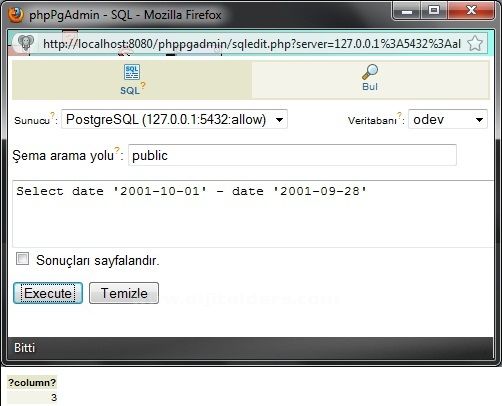Click the Şema arama yolu input field
Viewport: 502px width, 406px height.
tap(292, 155)
